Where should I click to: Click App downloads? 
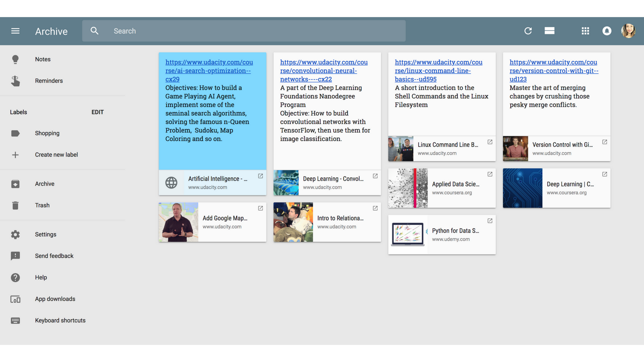(x=55, y=299)
